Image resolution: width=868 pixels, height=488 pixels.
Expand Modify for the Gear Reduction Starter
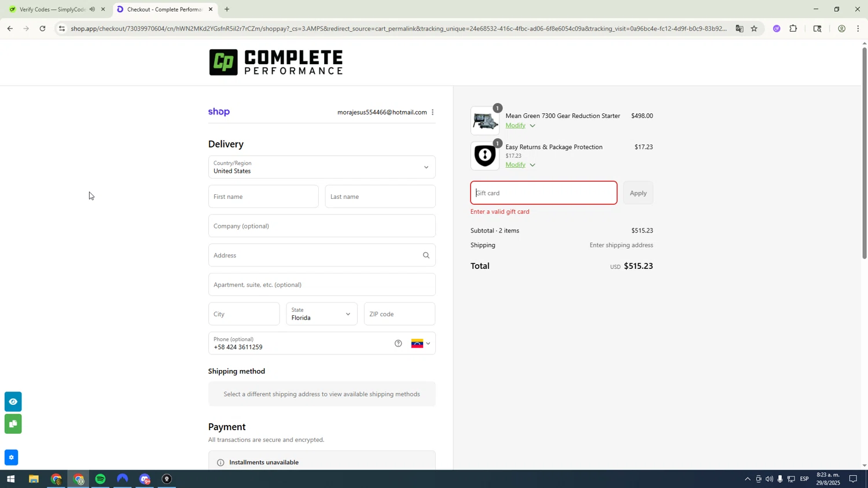click(x=520, y=125)
